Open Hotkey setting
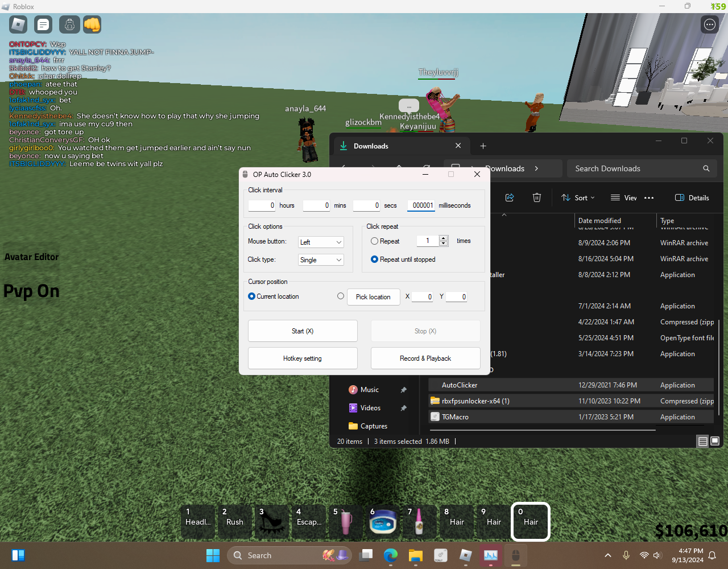Screen dimensions: 728x569 pyautogui.click(x=303, y=358)
